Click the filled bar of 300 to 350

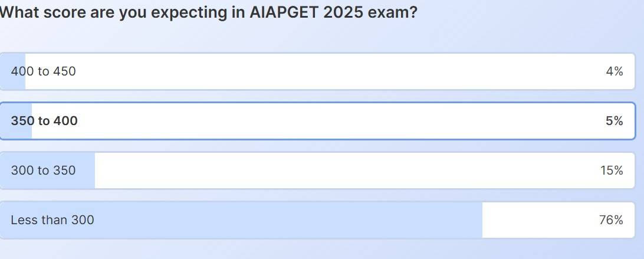[84, 171]
